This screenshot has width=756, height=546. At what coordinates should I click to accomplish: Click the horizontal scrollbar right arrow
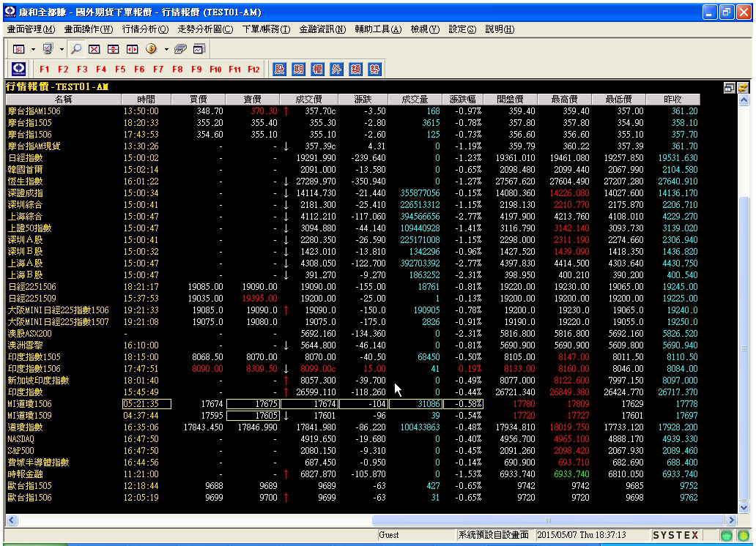732,520
